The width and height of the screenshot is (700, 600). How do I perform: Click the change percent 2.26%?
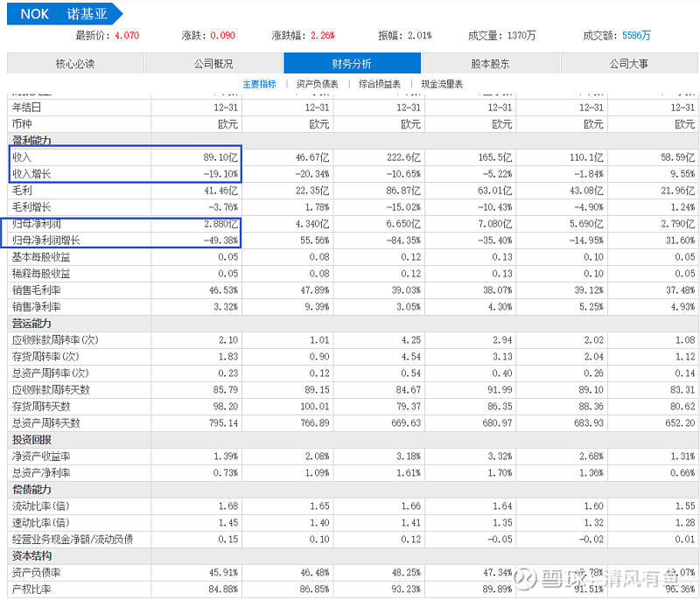(323, 35)
